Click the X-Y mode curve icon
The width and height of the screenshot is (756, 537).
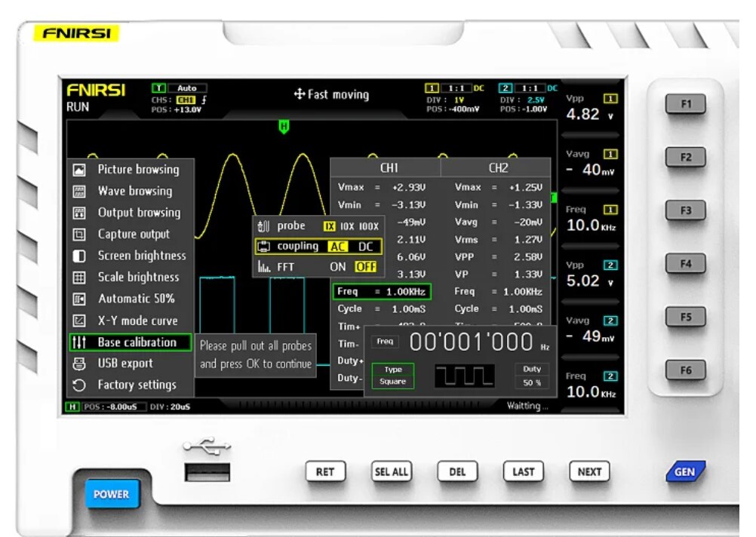[x=79, y=321]
